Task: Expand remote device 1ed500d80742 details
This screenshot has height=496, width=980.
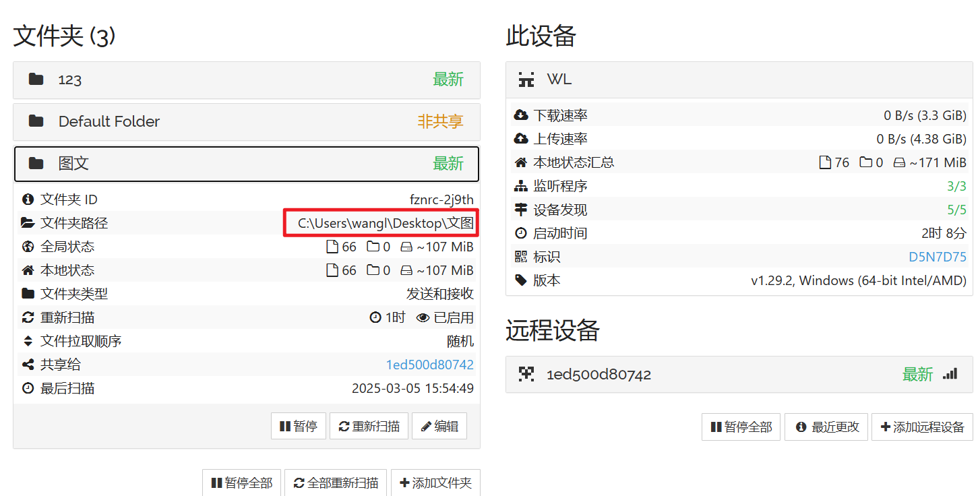Action: (739, 375)
